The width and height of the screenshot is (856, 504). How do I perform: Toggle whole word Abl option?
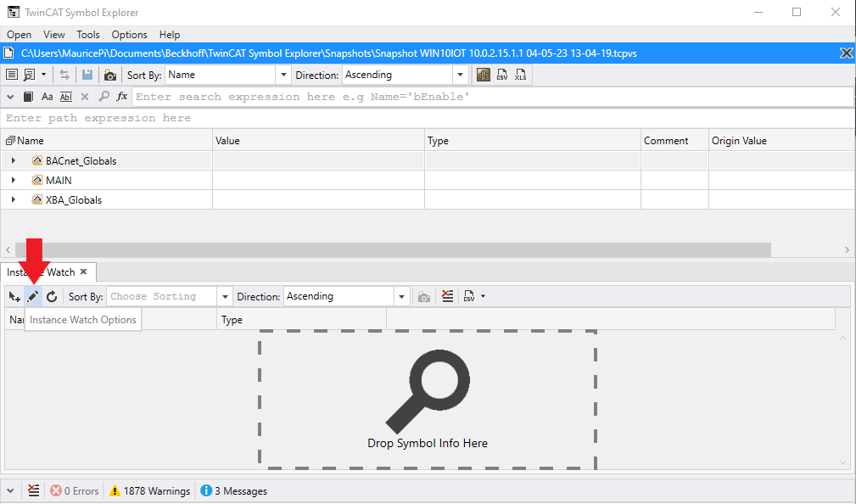66,97
